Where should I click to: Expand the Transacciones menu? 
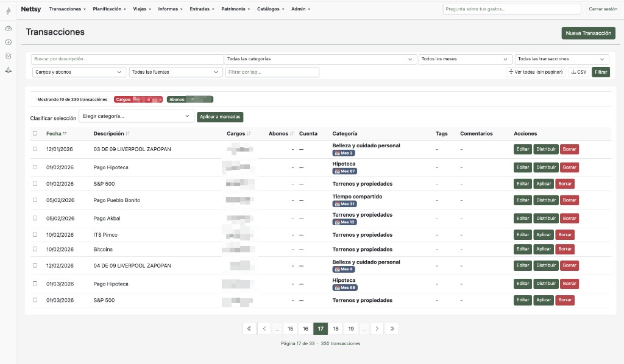point(67,9)
